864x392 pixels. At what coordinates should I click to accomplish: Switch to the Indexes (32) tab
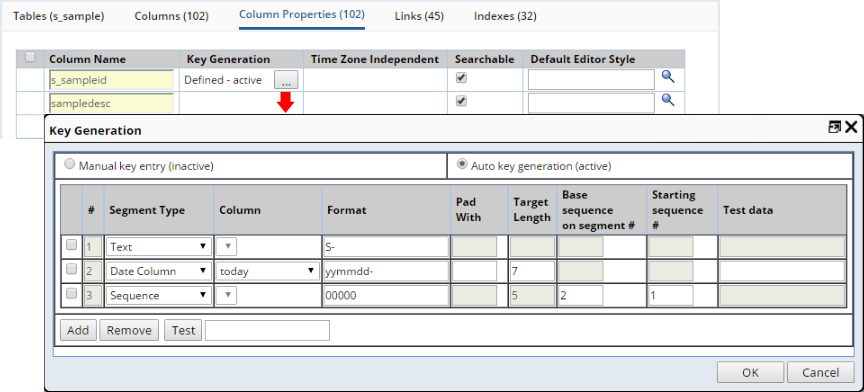[x=505, y=16]
